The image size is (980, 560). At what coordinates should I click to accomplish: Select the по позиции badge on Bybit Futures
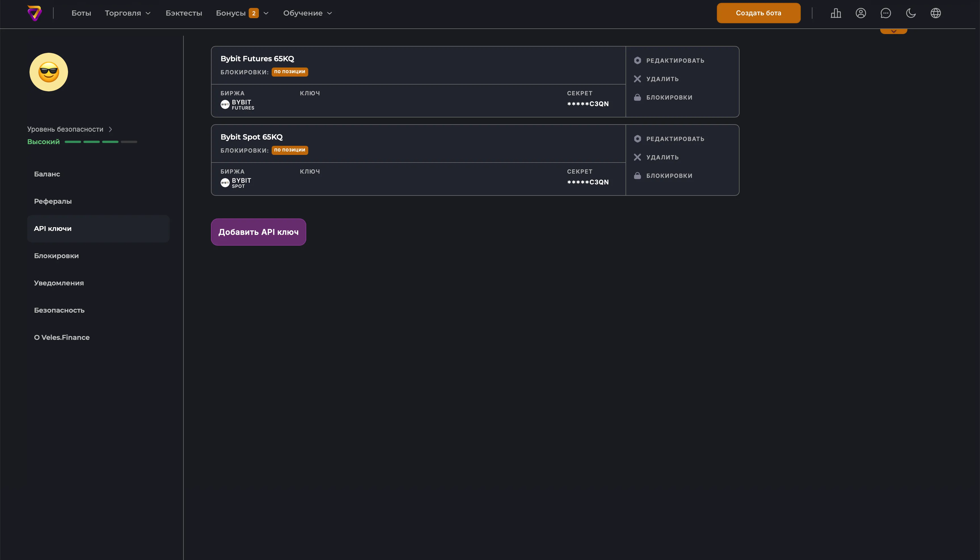pyautogui.click(x=290, y=72)
